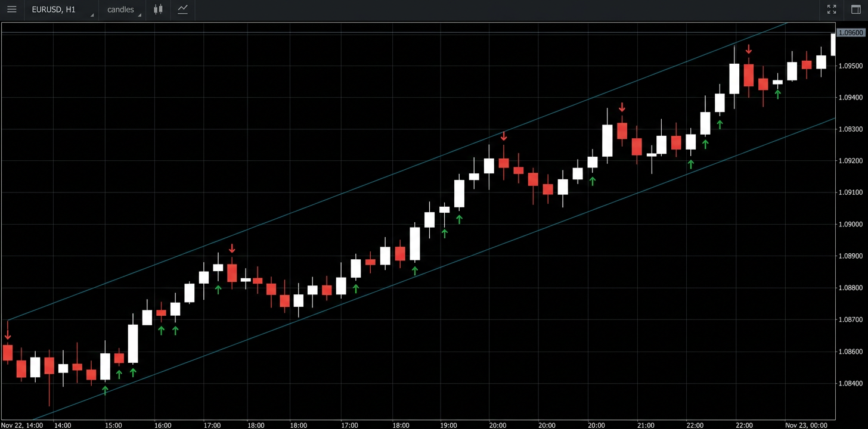Click the Nov 23, 00:00 time label
868x429 pixels.
806,425
